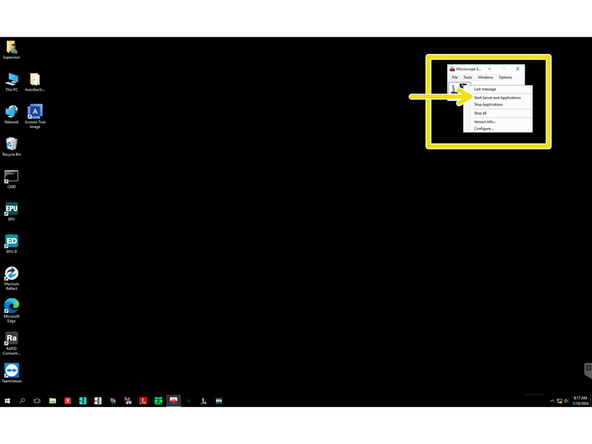
Task: Open the AutoStar folder icon
Action: (x=35, y=82)
